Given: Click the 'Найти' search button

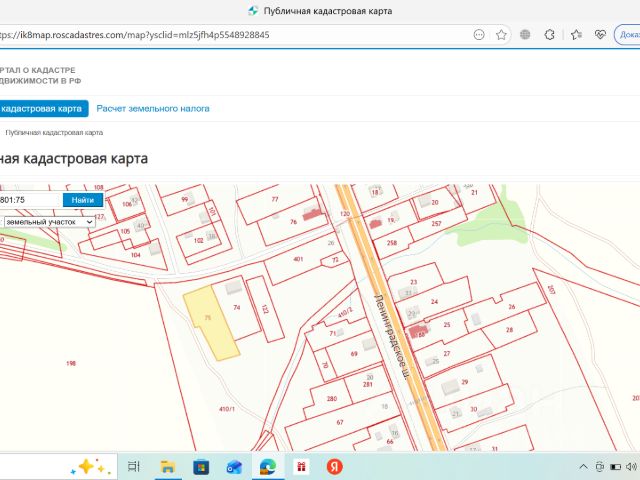Looking at the screenshot, I should 83,200.
